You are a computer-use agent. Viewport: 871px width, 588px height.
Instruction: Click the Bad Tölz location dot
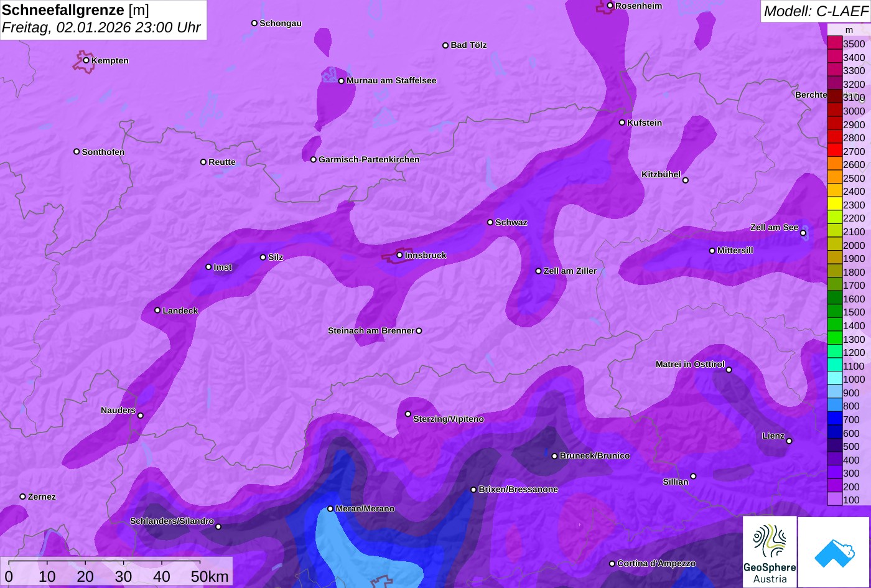coord(445,45)
